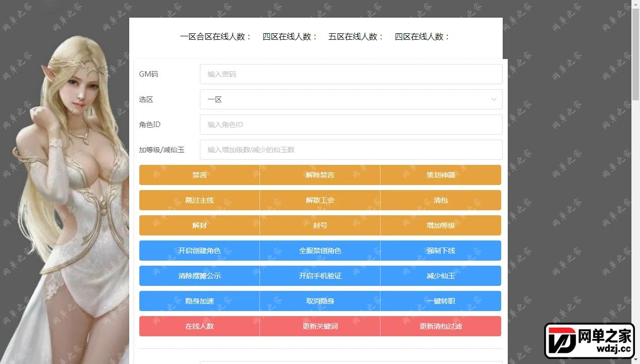Click the 解封 button

point(199,225)
